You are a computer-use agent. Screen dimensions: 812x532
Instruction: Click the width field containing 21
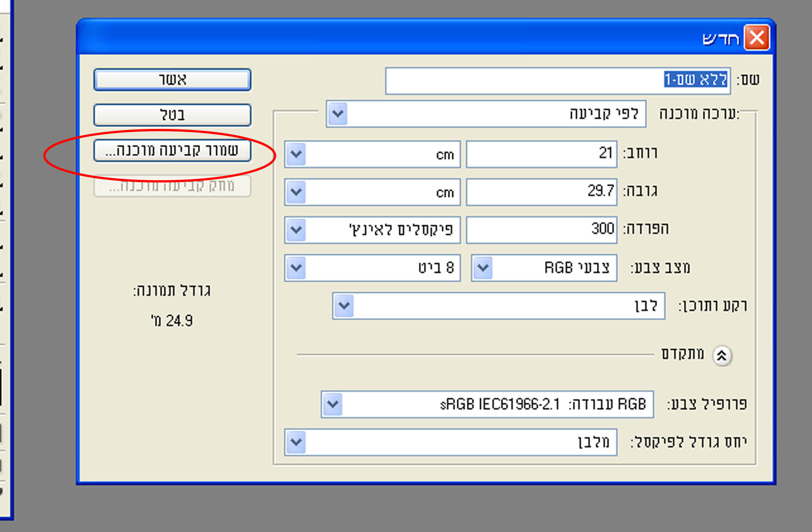tap(541, 154)
